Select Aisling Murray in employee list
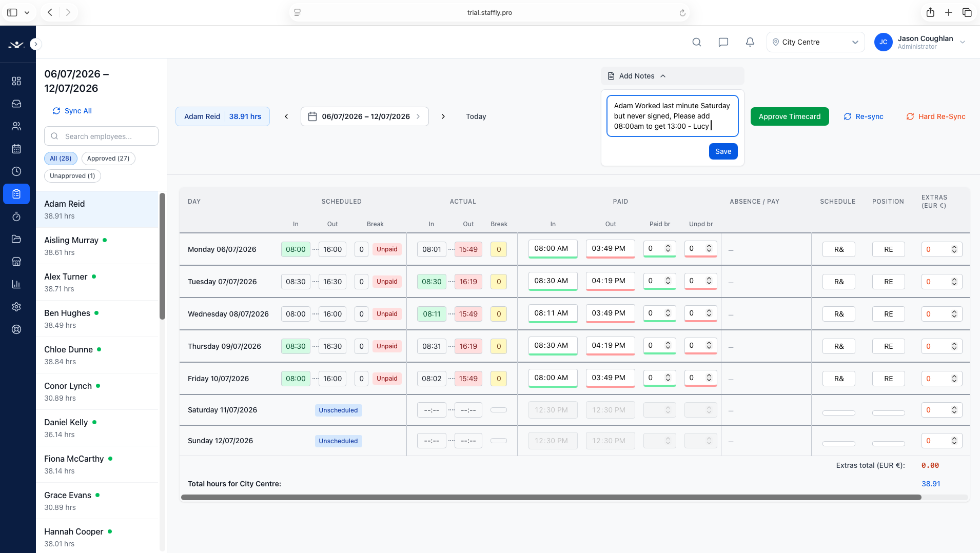 pos(97,246)
